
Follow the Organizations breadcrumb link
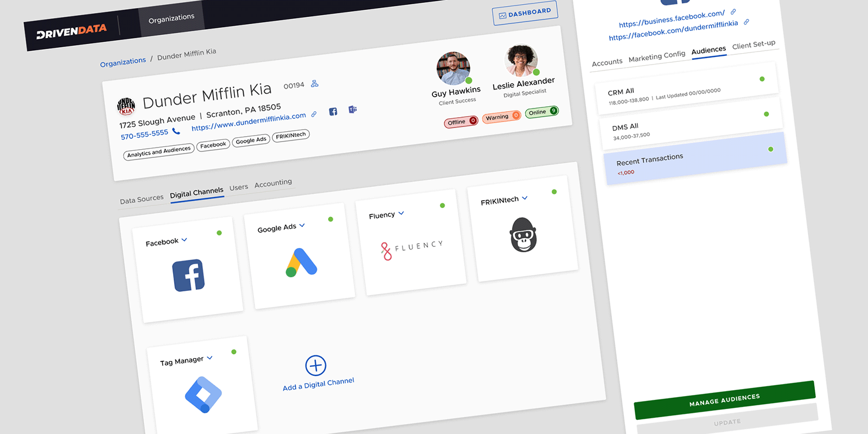pos(123,62)
